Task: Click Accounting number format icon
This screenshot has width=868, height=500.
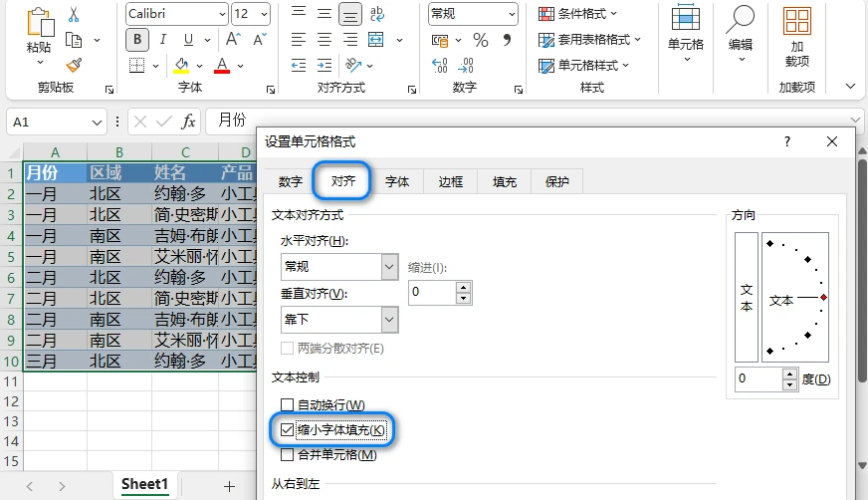Action: 440,40
